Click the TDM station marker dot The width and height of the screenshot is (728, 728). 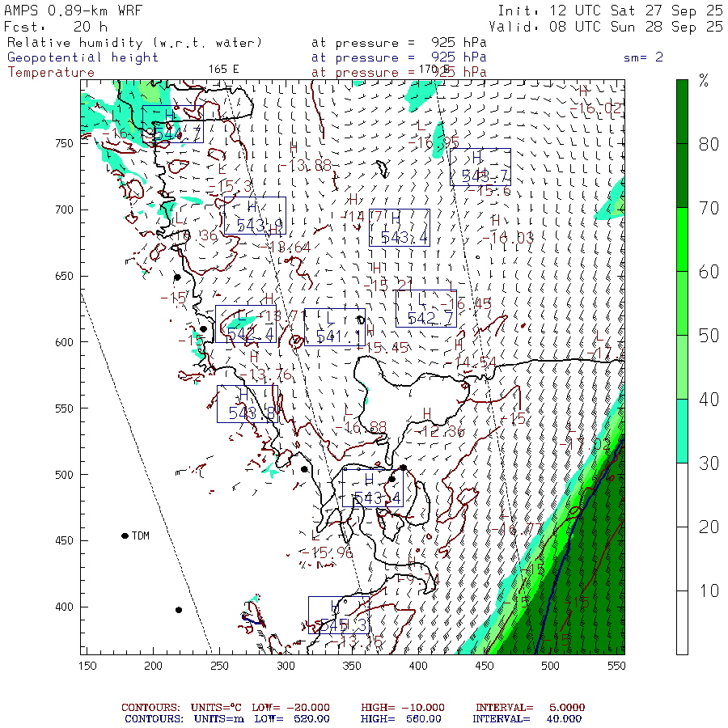125,535
